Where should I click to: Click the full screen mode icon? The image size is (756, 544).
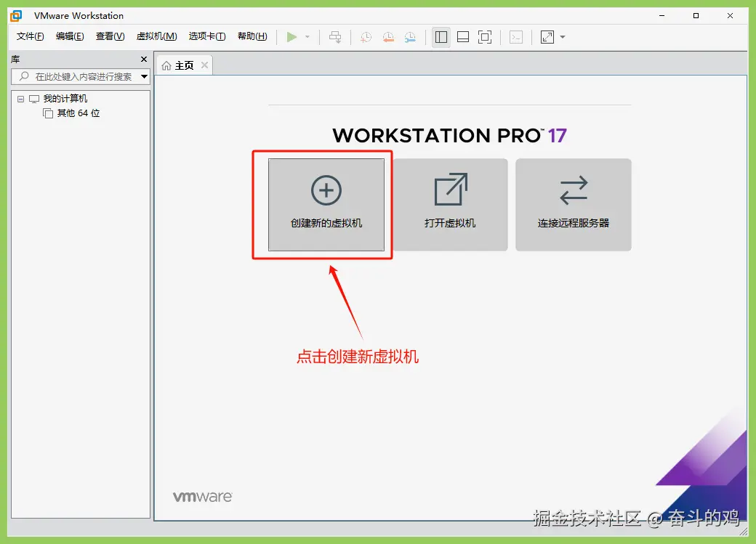pyautogui.click(x=485, y=37)
